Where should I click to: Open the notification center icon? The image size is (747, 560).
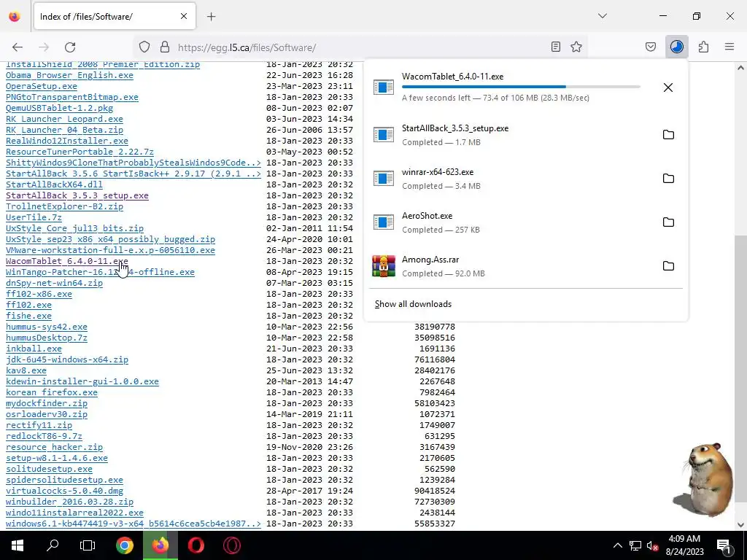724,546
